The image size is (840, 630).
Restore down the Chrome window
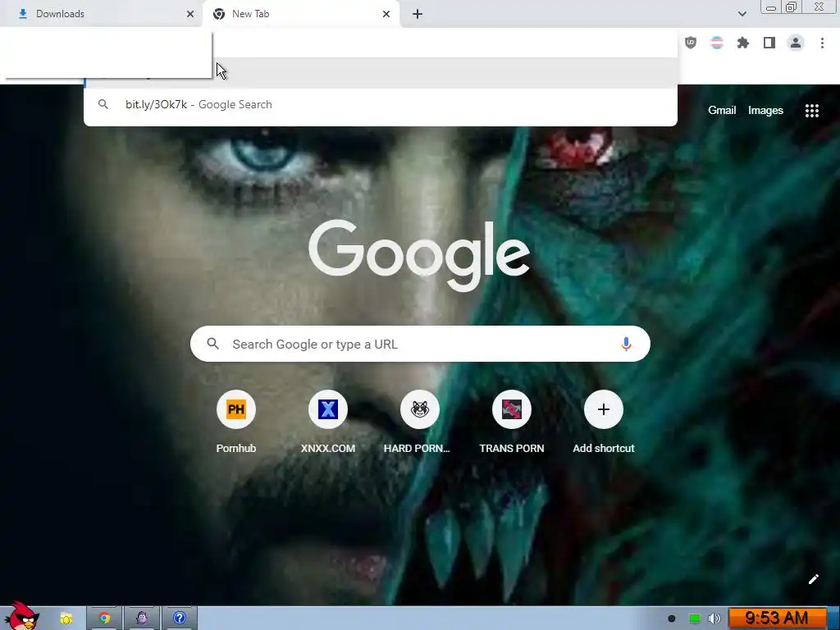[x=792, y=7]
